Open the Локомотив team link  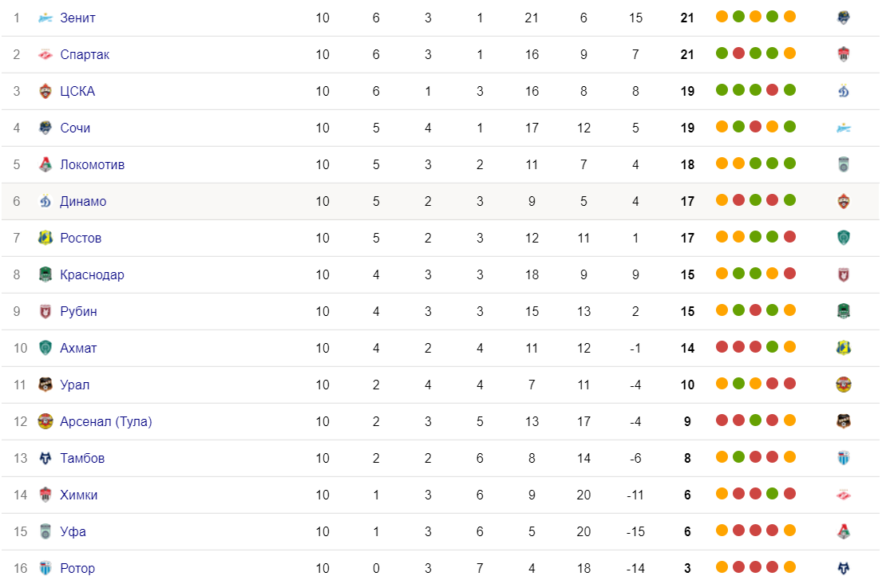click(93, 164)
